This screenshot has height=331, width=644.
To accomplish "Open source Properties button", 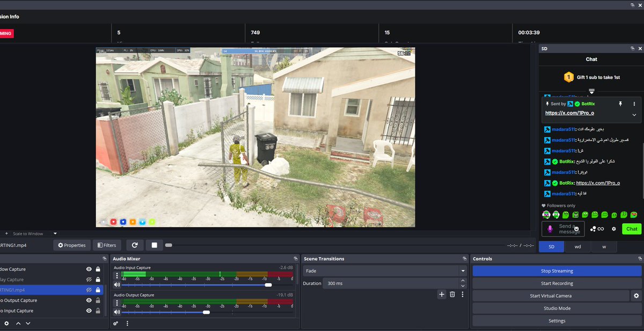I will [x=72, y=245].
